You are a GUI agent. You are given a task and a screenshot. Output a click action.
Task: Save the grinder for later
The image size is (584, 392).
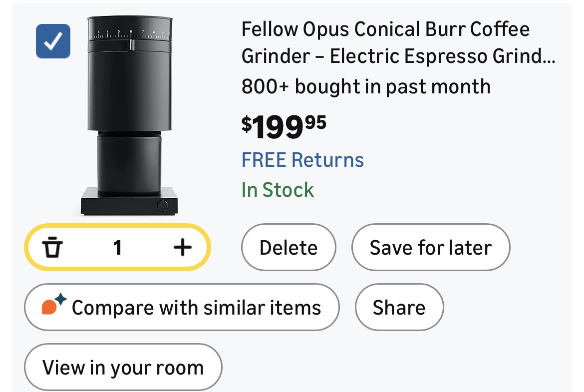pyautogui.click(x=430, y=248)
